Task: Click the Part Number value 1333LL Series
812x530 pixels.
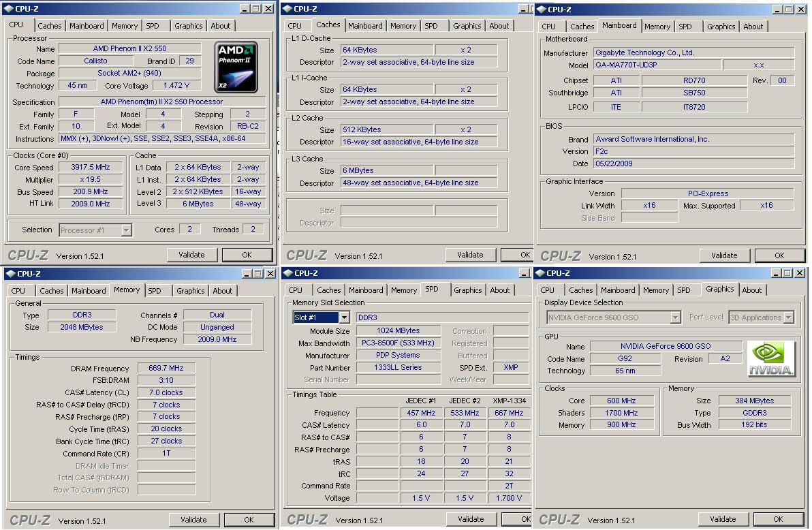Action: click(x=398, y=367)
